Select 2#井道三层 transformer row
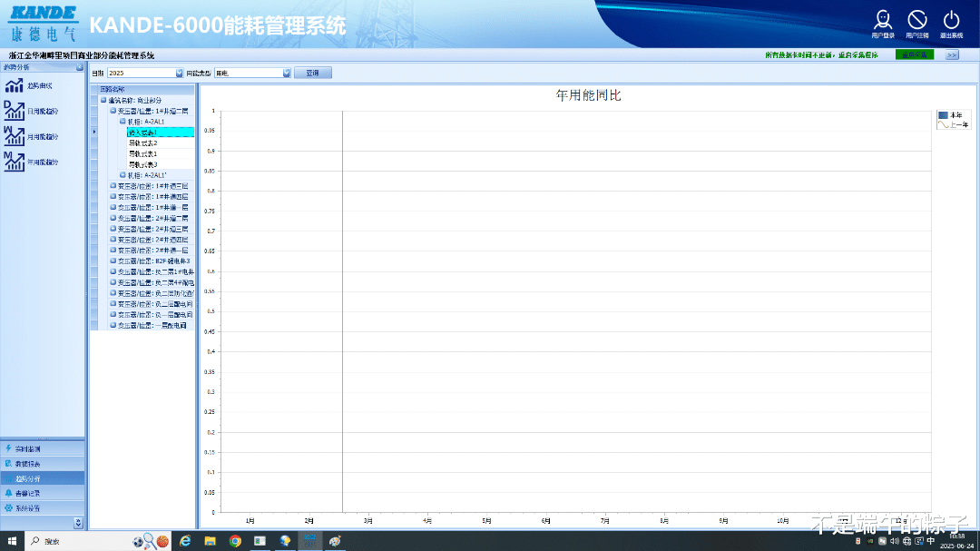 (x=153, y=229)
